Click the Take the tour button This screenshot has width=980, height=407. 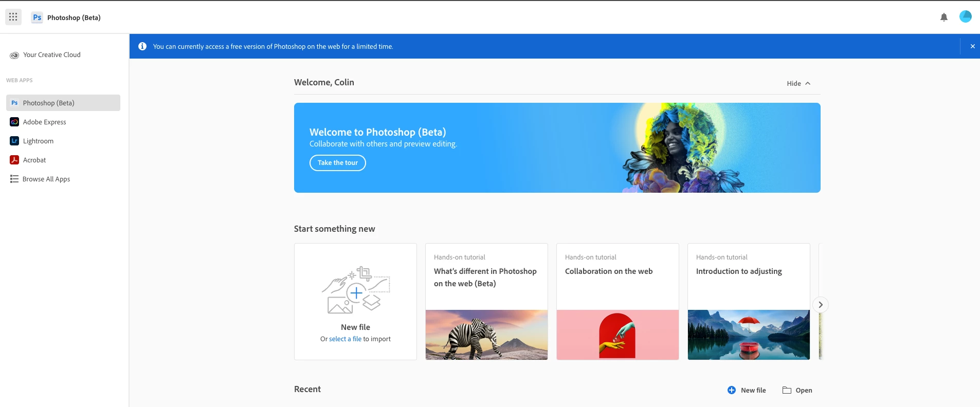point(338,163)
